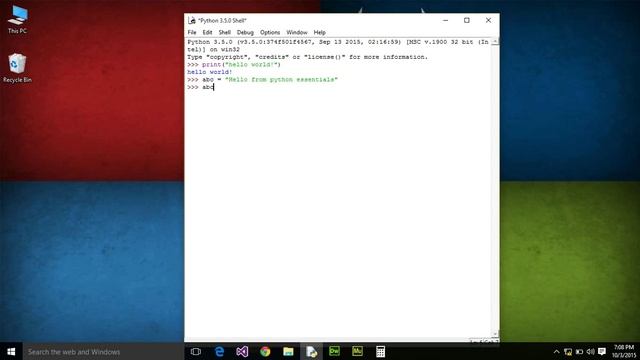This screenshot has height=360, width=640.
Task: Launch Google Chrome from the taskbar
Action: [x=265, y=351]
